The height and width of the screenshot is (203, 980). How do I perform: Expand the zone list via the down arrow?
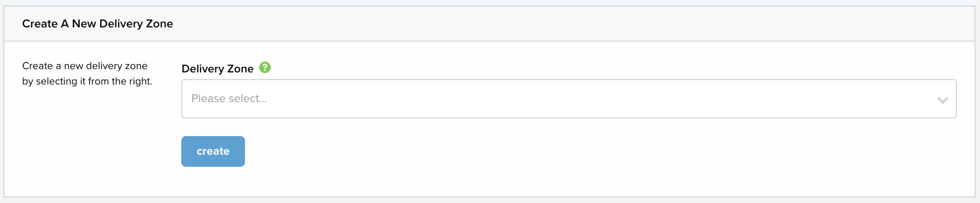(943, 100)
